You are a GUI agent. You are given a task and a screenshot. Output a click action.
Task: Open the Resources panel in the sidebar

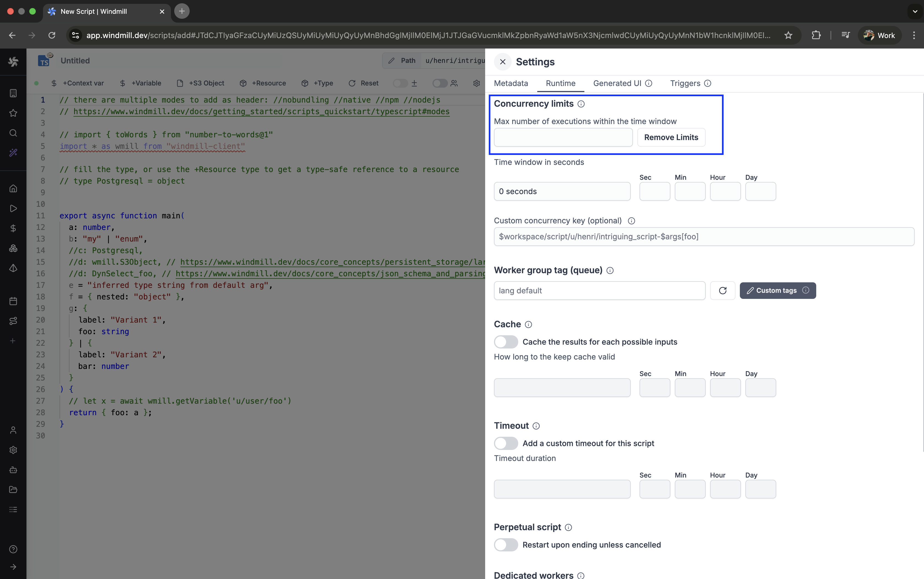coord(14,248)
